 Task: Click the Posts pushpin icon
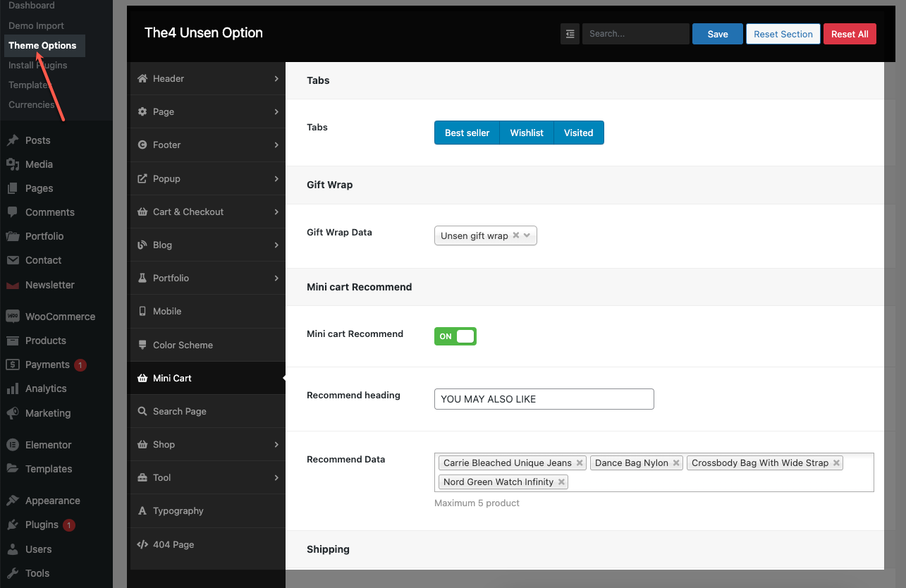13,140
